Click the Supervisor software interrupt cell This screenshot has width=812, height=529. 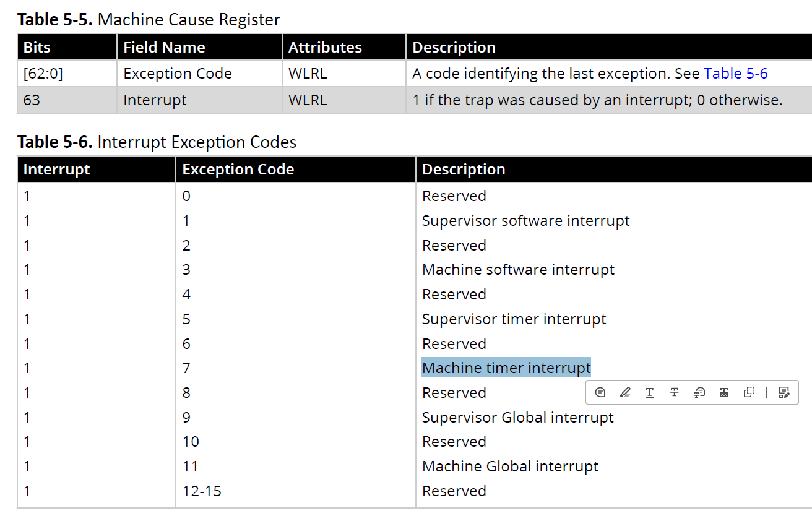point(525,221)
